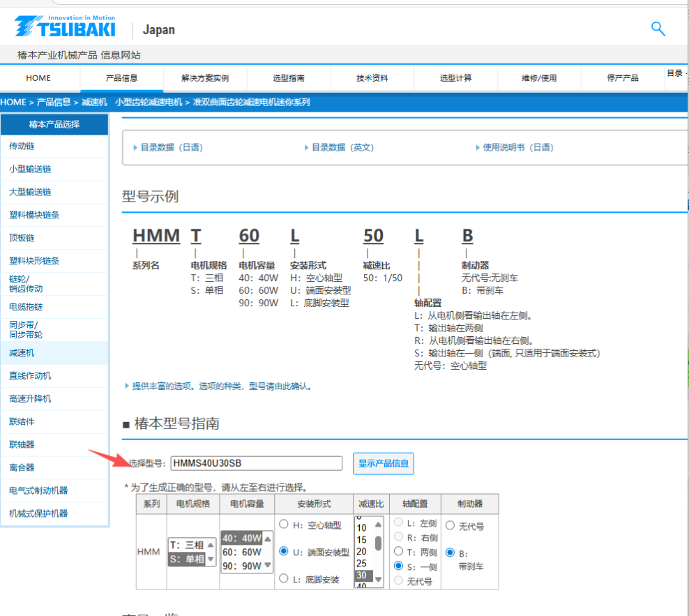Click HOME in the breadcrumb trail
Image resolution: width=689 pixels, height=616 pixels.
click(x=13, y=102)
